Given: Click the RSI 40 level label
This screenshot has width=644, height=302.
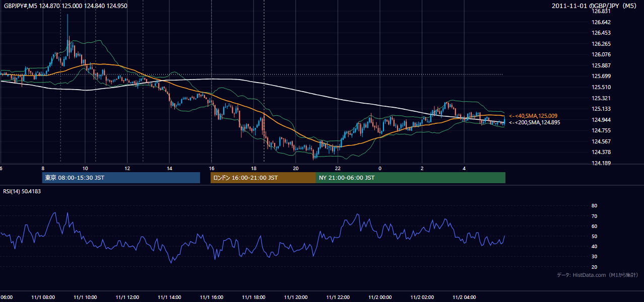Looking at the screenshot, I should click(x=594, y=246).
